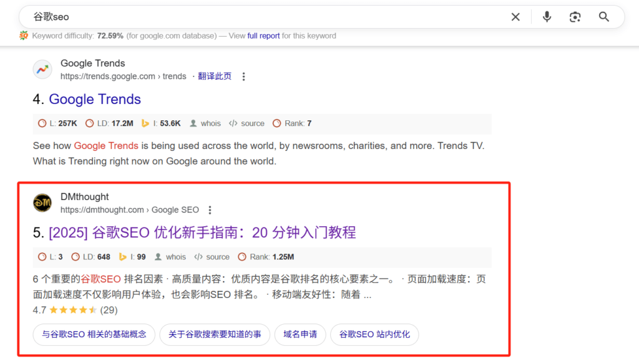The image size is (639, 364).
Task: Open the 谷歌SEO 优化新手指南 result title
Action: pos(202,232)
